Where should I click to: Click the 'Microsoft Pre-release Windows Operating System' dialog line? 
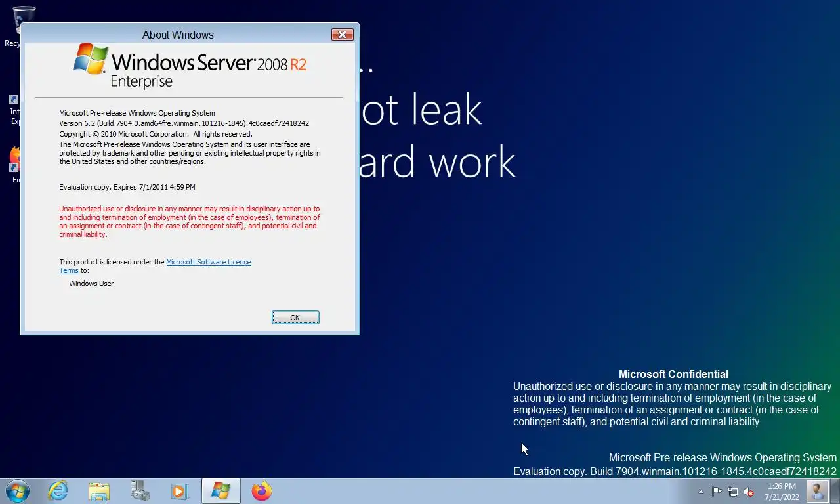pos(137,113)
